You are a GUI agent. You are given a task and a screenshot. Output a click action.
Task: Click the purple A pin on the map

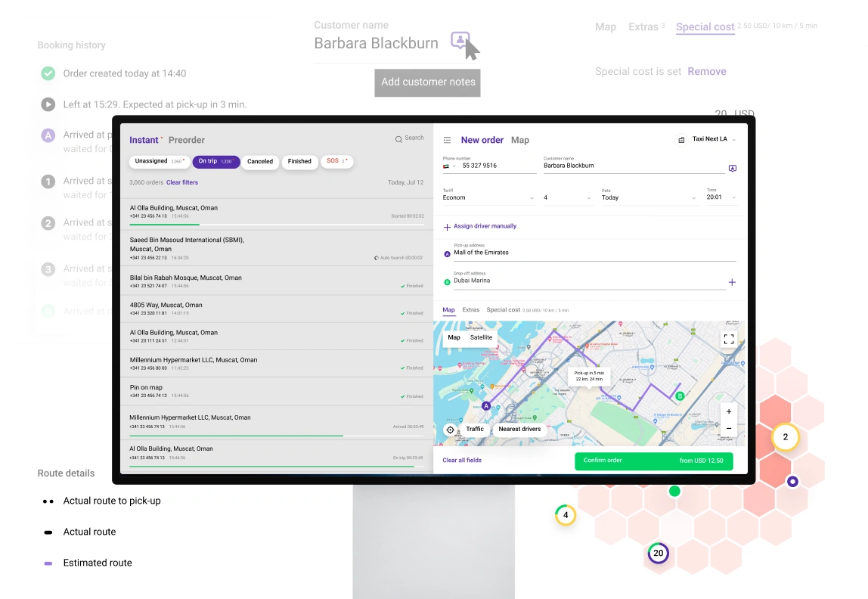[x=486, y=406]
